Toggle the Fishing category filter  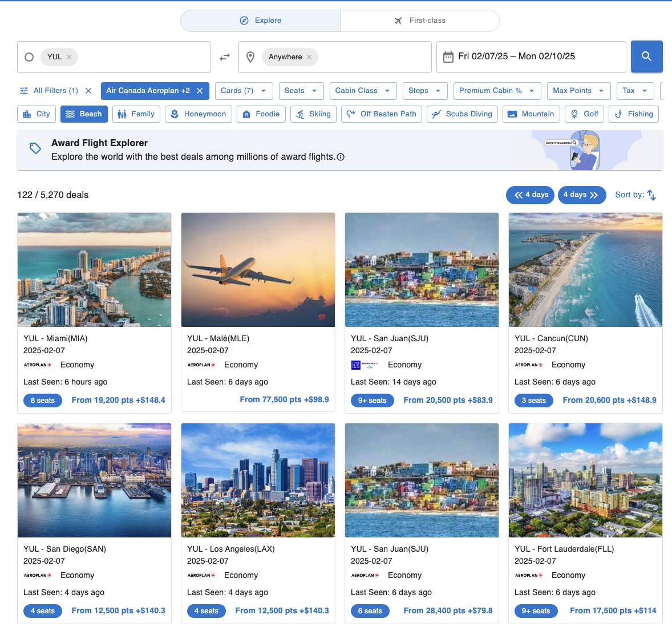(x=634, y=114)
